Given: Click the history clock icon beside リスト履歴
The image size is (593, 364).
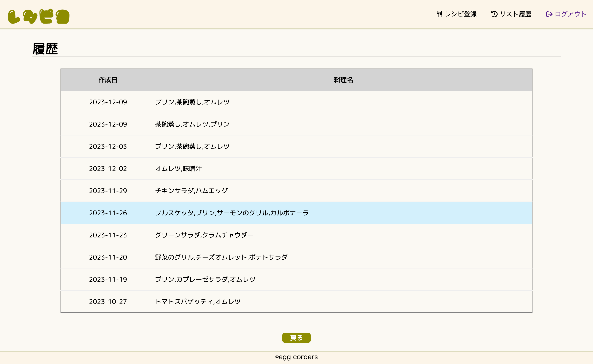Looking at the screenshot, I should [494, 14].
